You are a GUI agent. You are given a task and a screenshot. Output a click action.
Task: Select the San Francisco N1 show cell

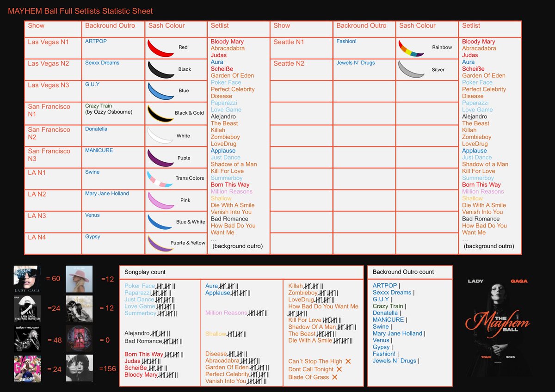(53, 113)
